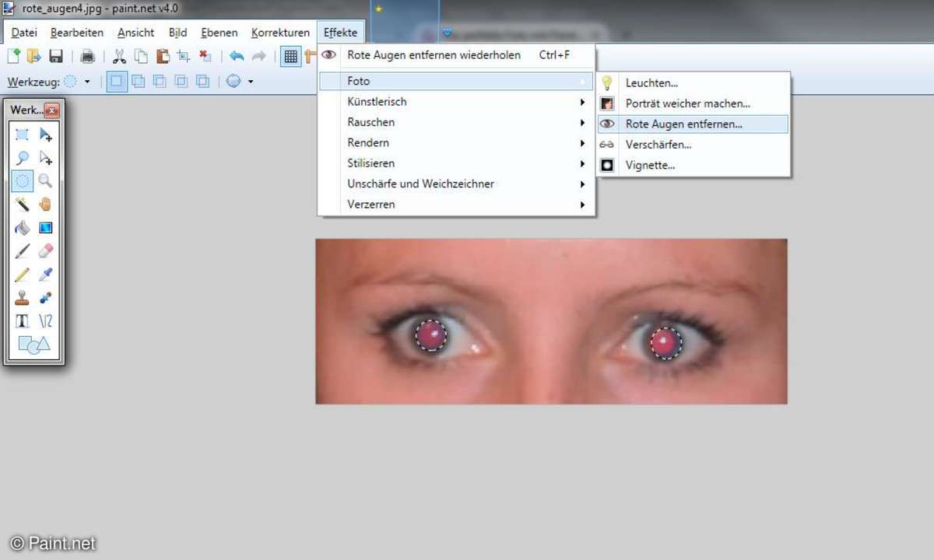934x560 pixels.
Task: Expand the Stilisieren submenu
Action: click(456, 163)
